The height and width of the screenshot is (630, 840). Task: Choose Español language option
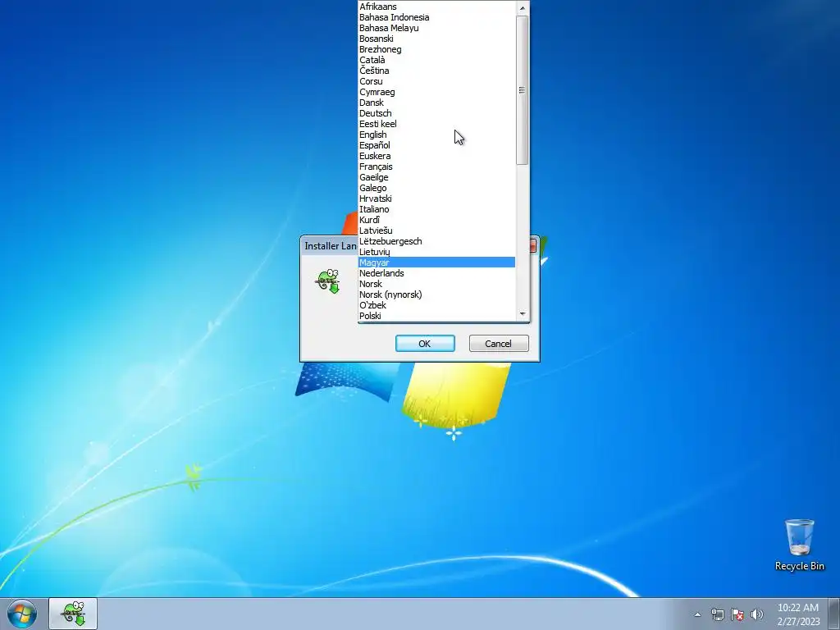pos(436,145)
